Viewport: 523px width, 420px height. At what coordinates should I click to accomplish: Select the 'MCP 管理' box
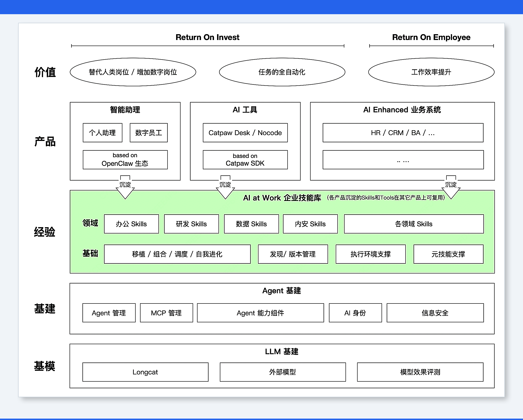166,313
